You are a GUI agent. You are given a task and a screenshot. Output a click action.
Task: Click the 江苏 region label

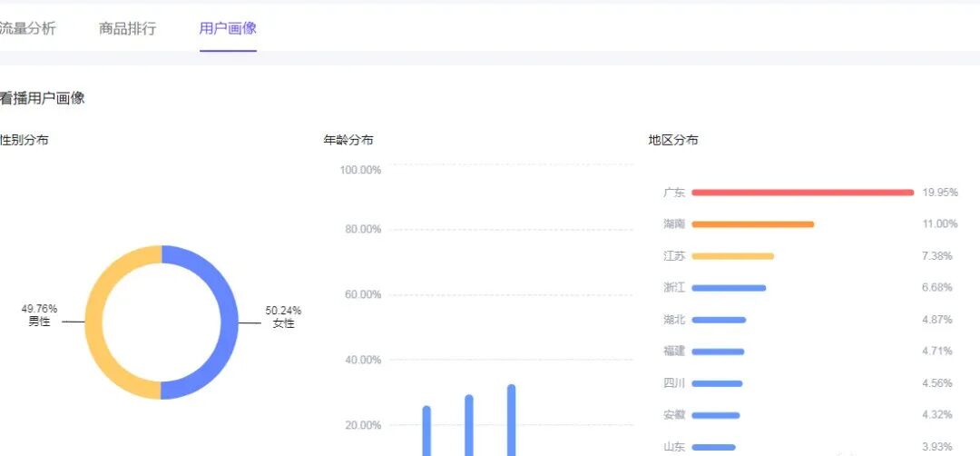pyautogui.click(x=674, y=256)
